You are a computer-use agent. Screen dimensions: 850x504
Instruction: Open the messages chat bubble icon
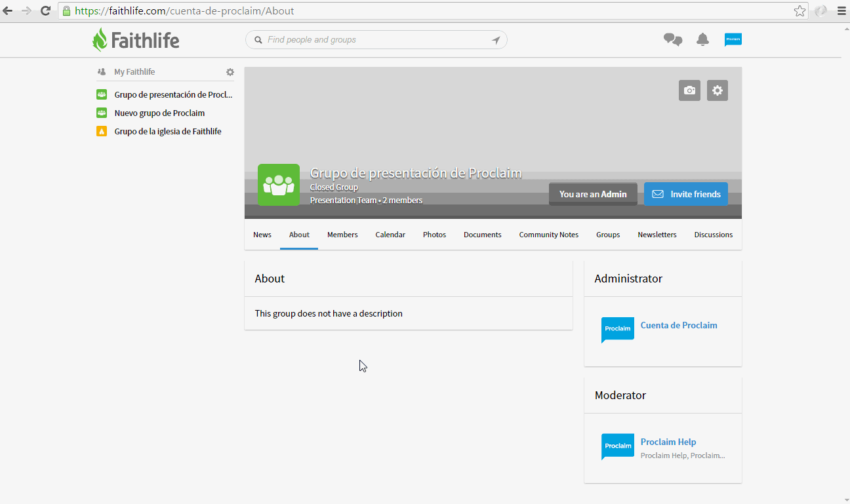pos(673,40)
